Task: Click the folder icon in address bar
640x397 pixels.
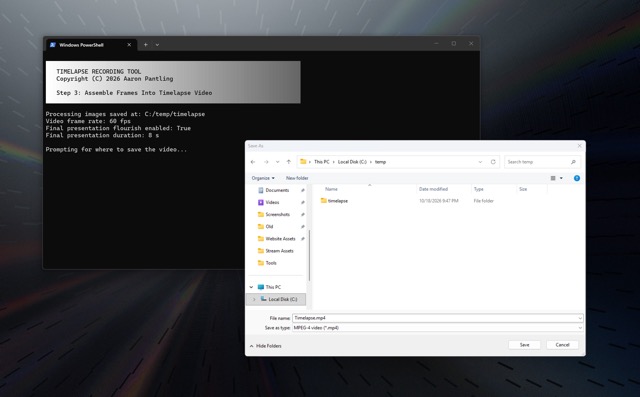Action: (x=303, y=162)
